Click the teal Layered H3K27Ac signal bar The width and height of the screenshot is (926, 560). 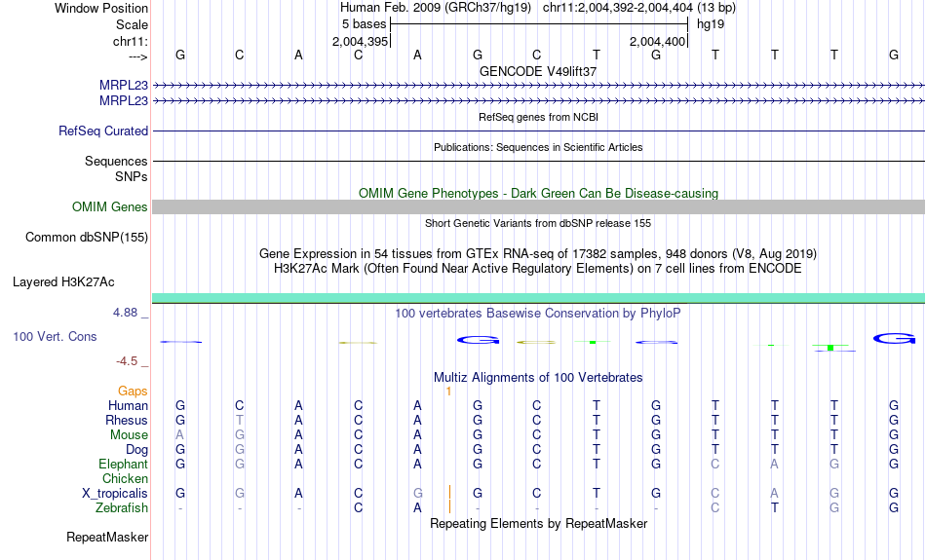coord(538,299)
